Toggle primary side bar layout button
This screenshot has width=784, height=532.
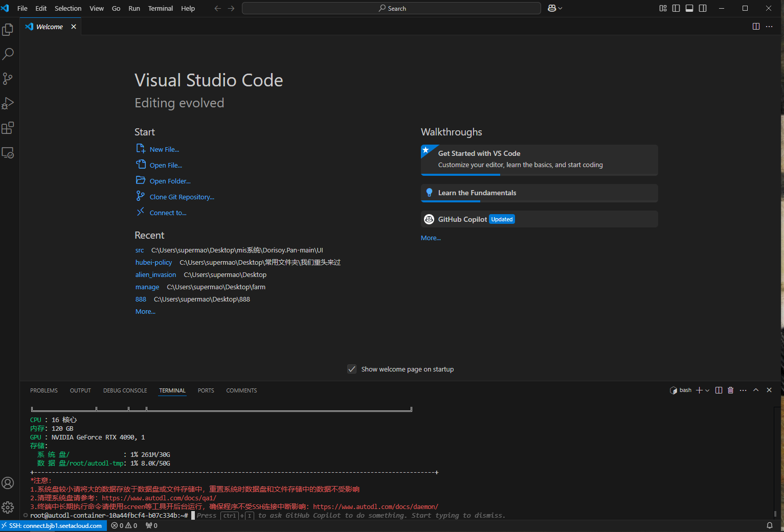coord(676,8)
